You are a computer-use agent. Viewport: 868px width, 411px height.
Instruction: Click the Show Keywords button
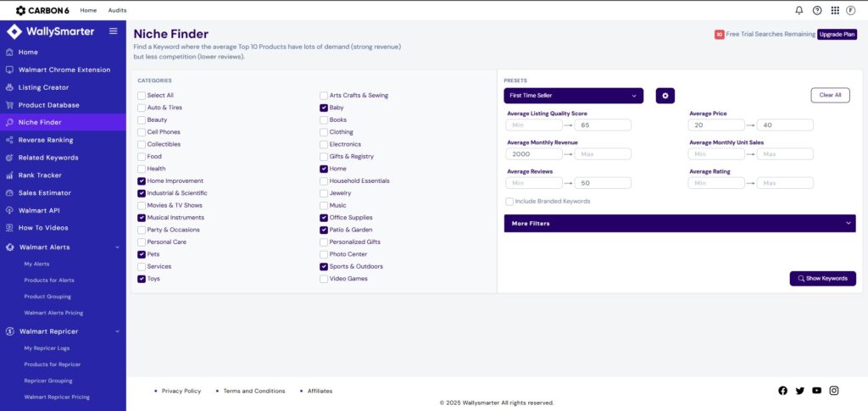pos(822,278)
